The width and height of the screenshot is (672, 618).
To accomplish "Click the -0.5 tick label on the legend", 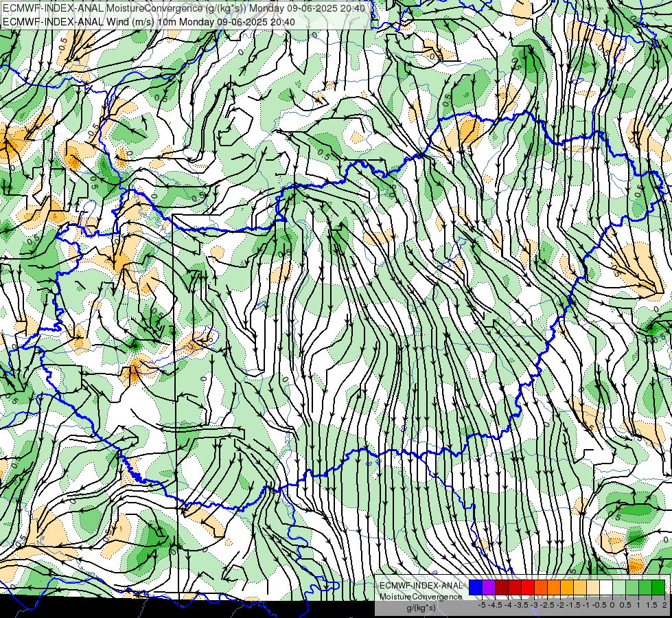I will 599,605.
